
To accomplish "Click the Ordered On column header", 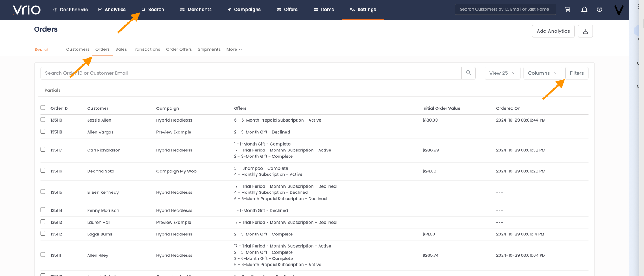I will [x=508, y=108].
